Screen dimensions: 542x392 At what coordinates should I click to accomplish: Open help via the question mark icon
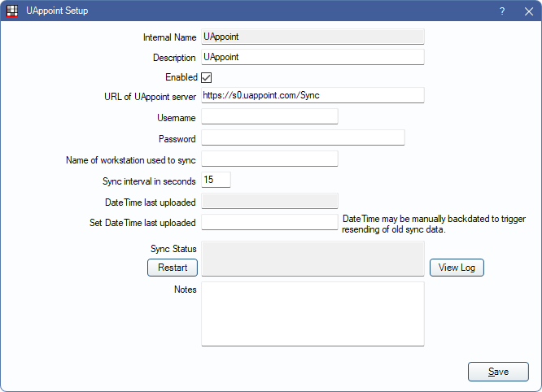click(502, 11)
